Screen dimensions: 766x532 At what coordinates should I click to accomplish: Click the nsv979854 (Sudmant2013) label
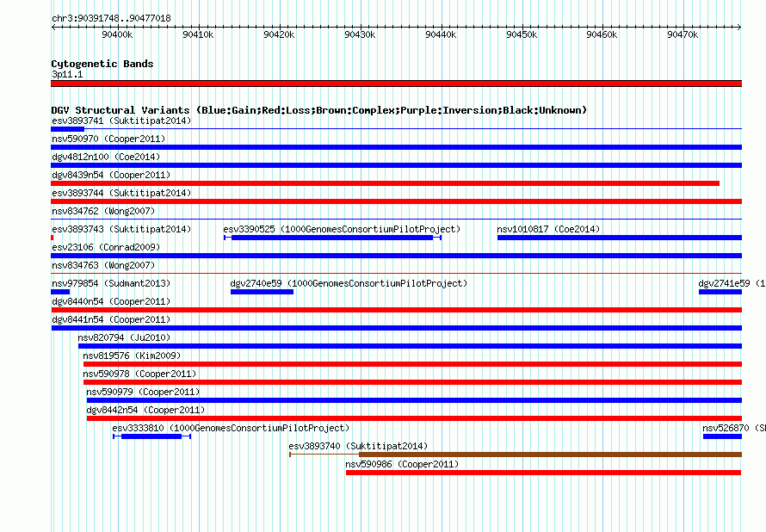(111, 283)
